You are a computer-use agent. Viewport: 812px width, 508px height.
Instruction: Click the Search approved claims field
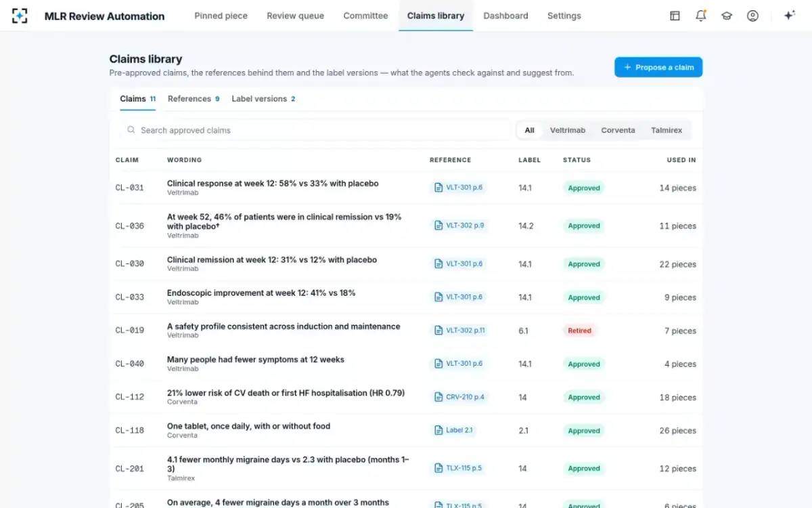pyautogui.click(x=315, y=130)
